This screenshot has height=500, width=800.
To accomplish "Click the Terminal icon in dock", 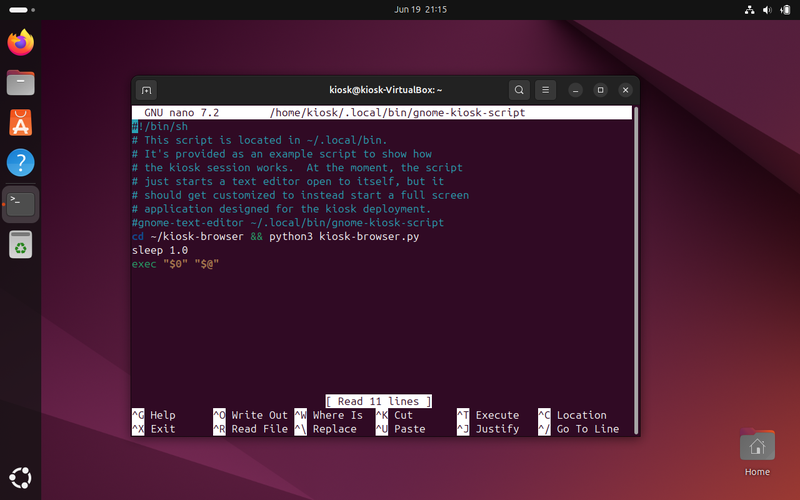I will [x=20, y=203].
